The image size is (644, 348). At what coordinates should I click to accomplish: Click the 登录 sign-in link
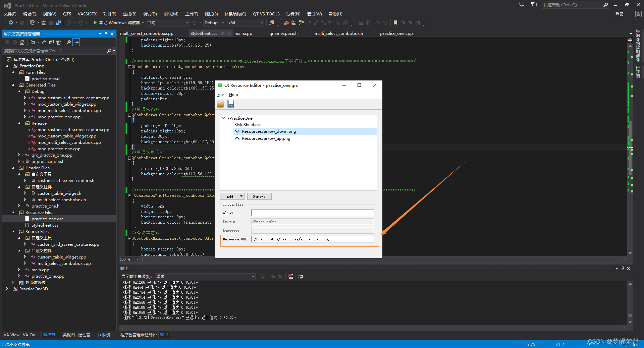(x=620, y=14)
